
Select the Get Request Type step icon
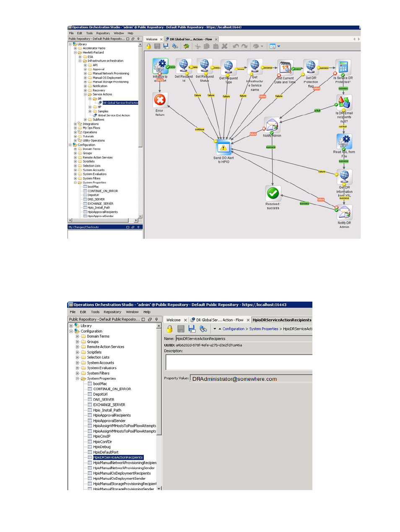(229, 67)
